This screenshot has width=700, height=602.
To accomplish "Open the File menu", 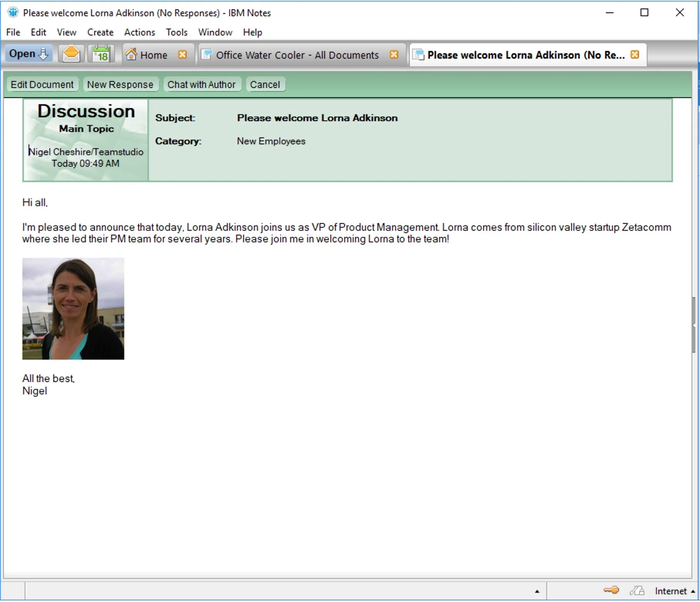I will click(13, 32).
